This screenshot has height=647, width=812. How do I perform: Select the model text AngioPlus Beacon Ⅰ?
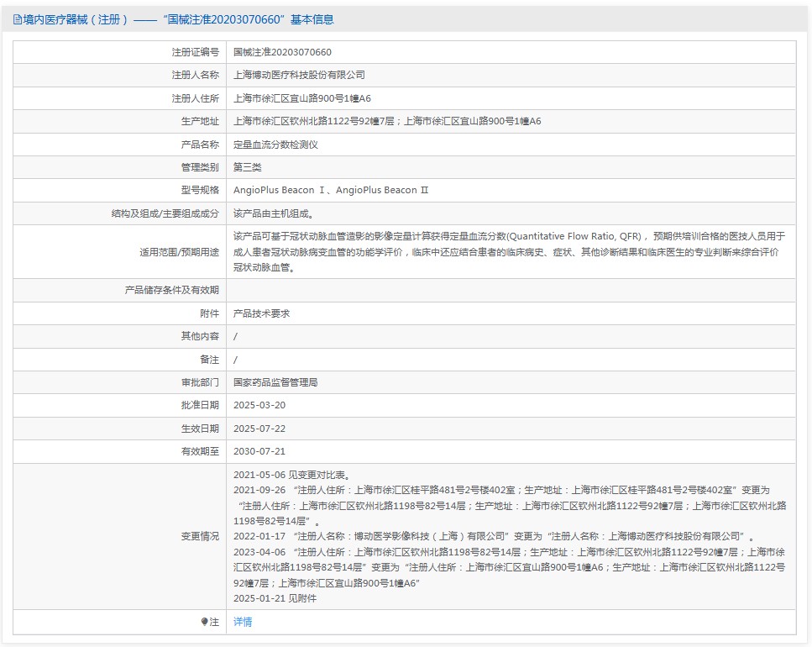(x=280, y=191)
